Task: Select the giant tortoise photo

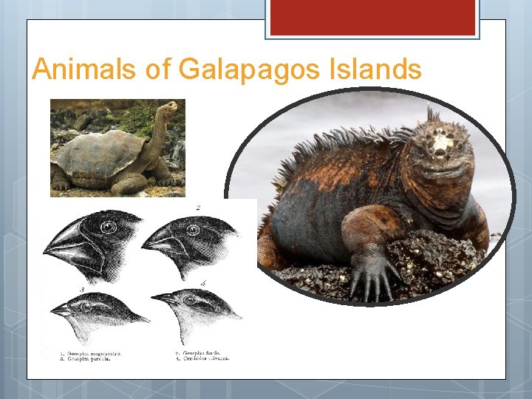Action: (117, 148)
